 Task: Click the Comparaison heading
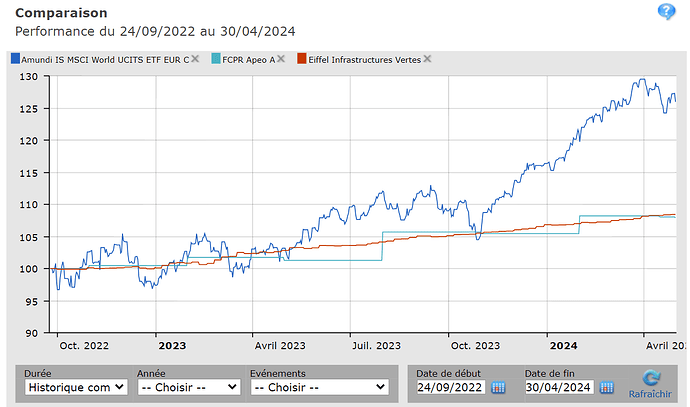tap(61, 13)
